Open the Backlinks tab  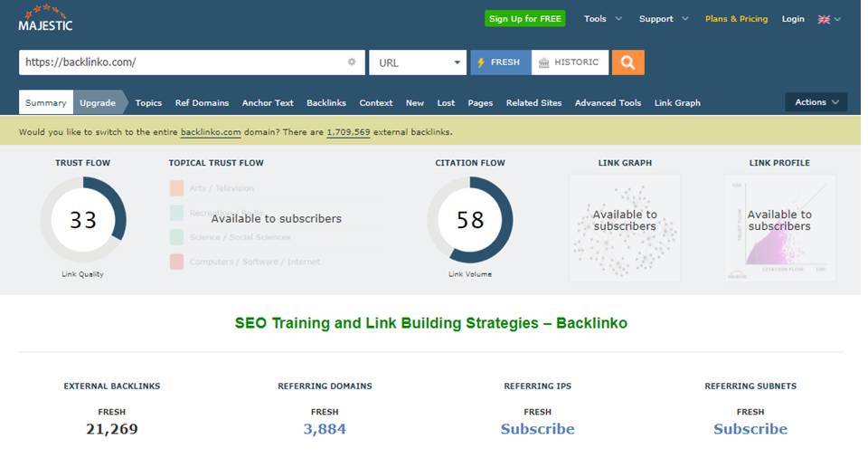326,102
